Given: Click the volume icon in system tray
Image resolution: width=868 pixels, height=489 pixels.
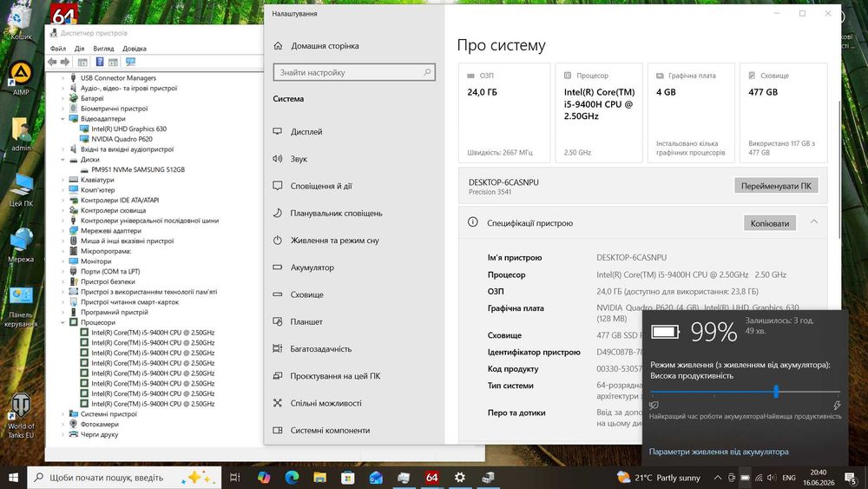Looking at the screenshot, I should point(772,478).
